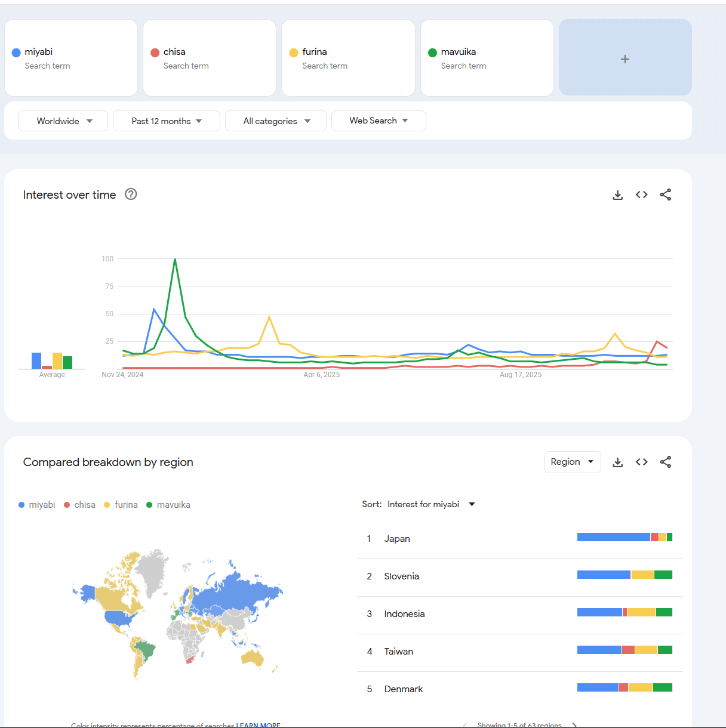Share the Interest over time chart

pos(666,195)
